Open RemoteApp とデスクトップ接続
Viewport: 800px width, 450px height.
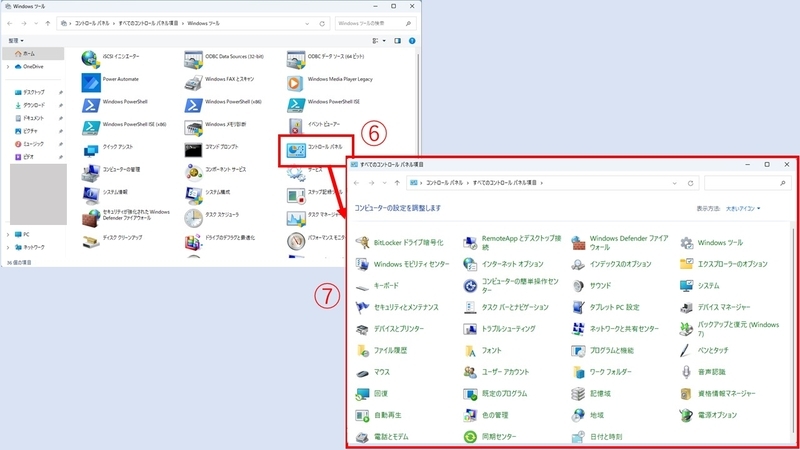point(512,243)
